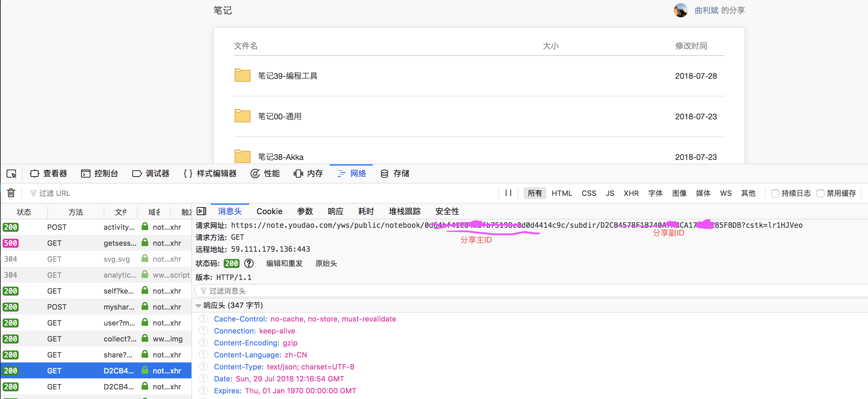Click the element picker icon
Screen dimensions: 868x399
11,174
